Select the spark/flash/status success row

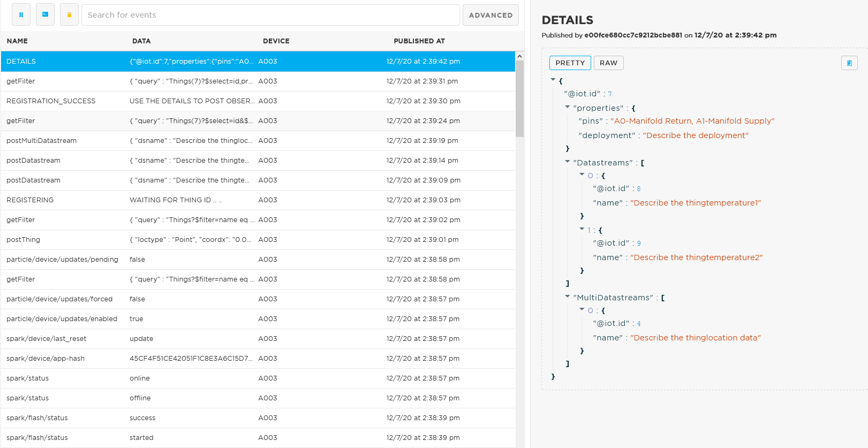[258, 418]
